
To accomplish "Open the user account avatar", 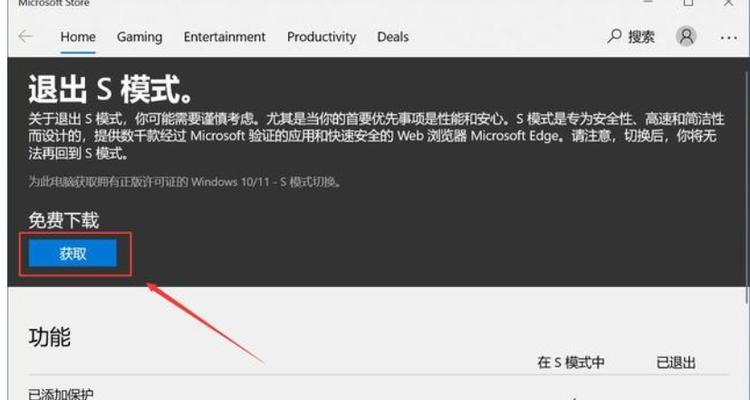I will 686,36.
